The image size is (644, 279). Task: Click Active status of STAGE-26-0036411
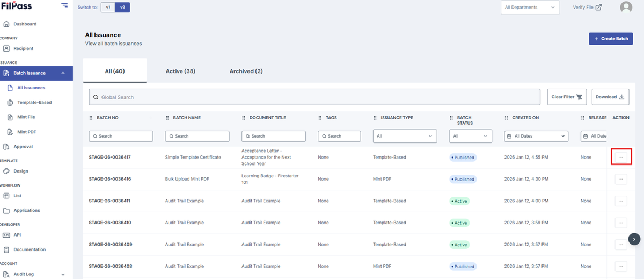point(459,201)
